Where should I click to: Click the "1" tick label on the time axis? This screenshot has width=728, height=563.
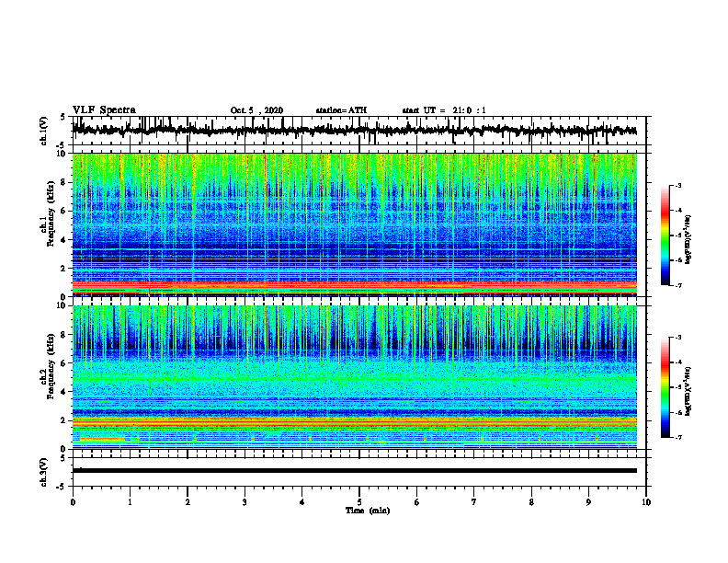pyautogui.click(x=130, y=502)
